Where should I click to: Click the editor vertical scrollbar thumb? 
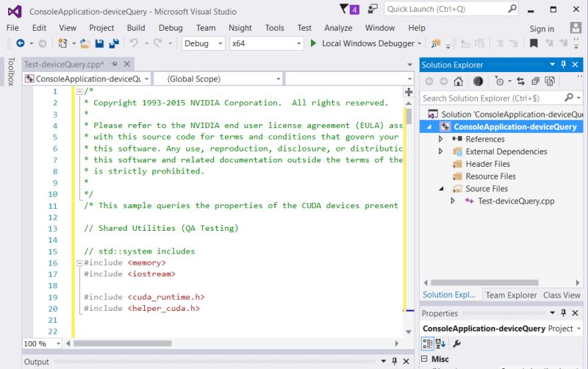coord(409,116)
